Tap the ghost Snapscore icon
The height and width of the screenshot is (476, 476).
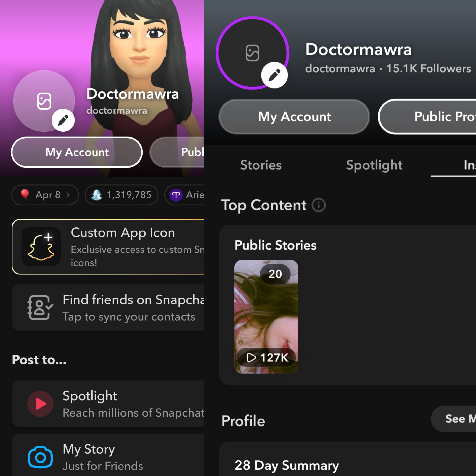(97, 195)
